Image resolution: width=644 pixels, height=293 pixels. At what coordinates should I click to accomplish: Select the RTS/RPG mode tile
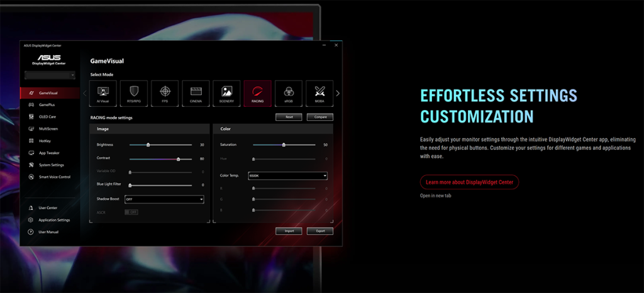[x=134, y=94]
